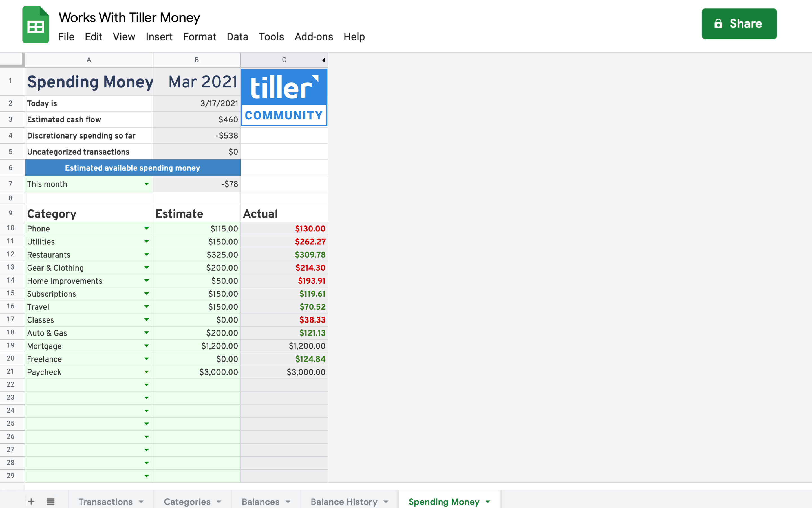Open the Balance History tab dropdown arrow
Image resolution: width=812 pixels, height=508 pixels.
click(386, 502)
